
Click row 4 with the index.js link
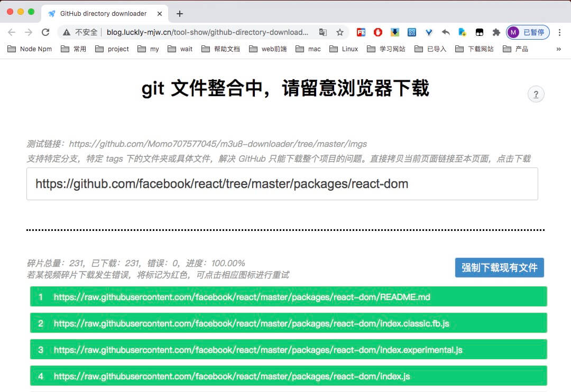pos(289,376)
